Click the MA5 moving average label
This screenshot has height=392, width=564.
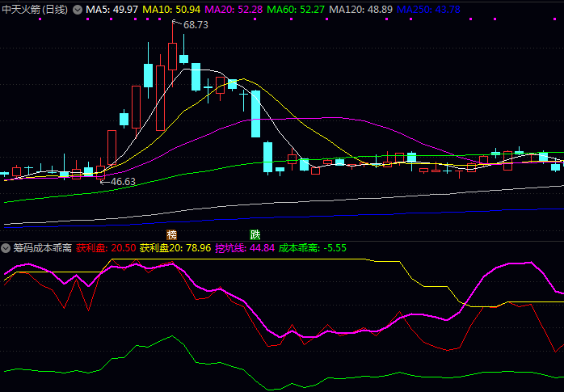[111, 10]
